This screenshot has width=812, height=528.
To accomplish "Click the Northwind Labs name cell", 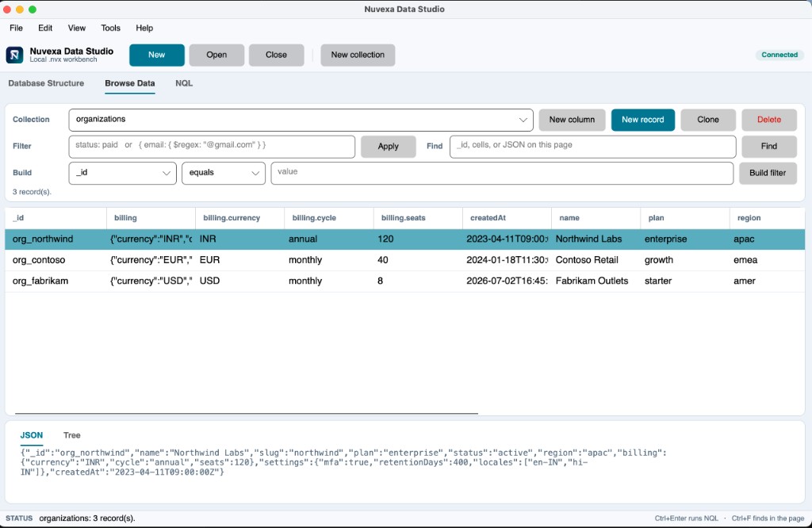I will coord(596,239).
